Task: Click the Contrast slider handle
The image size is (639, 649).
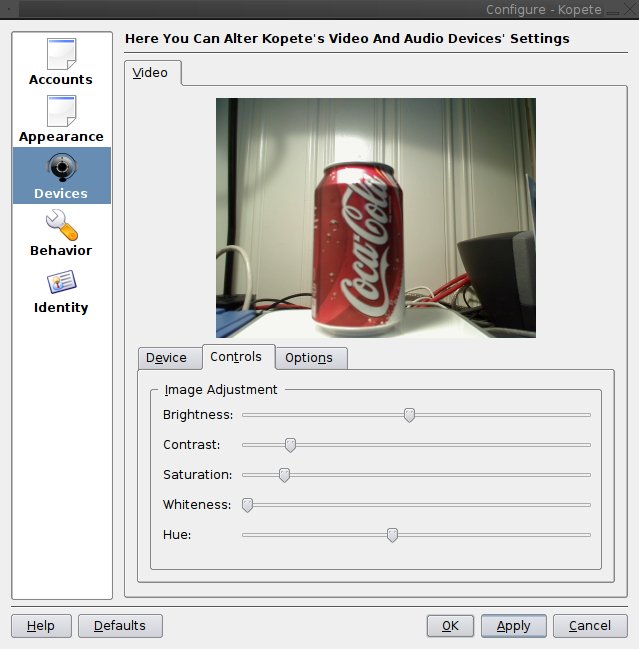Action: click(x=291, y=445)
